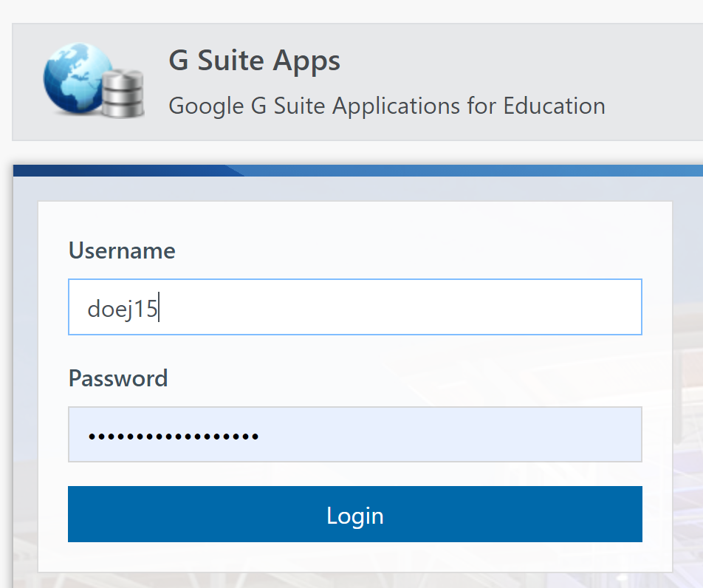This screenshot has width=703, height=588.
Task: Click the Login button
Action: pyautogui.click(x=354, y=514)
